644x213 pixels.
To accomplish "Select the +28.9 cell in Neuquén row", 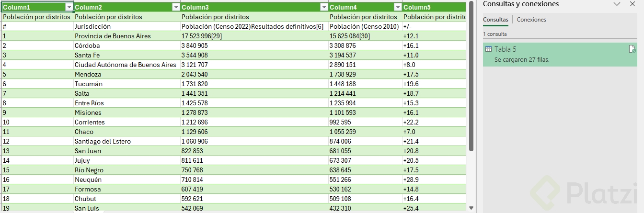I will (411, 179).
